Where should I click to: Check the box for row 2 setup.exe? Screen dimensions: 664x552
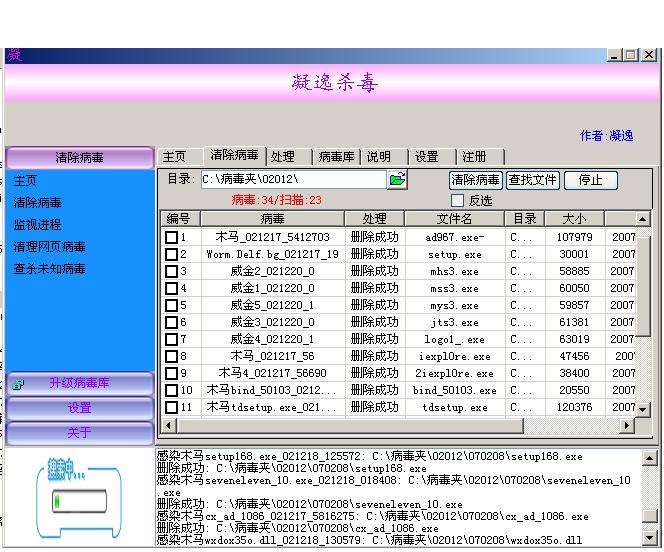tap(171, 254)
